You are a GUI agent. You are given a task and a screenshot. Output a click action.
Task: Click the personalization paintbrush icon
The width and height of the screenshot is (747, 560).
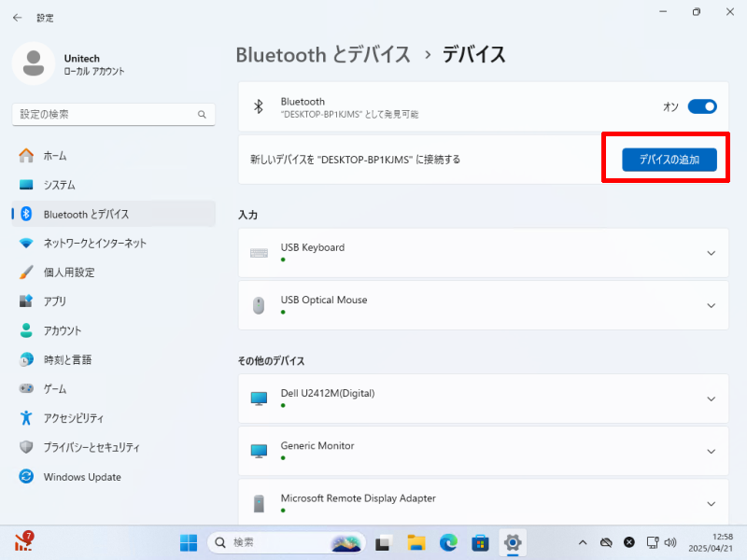coord(26,272)
